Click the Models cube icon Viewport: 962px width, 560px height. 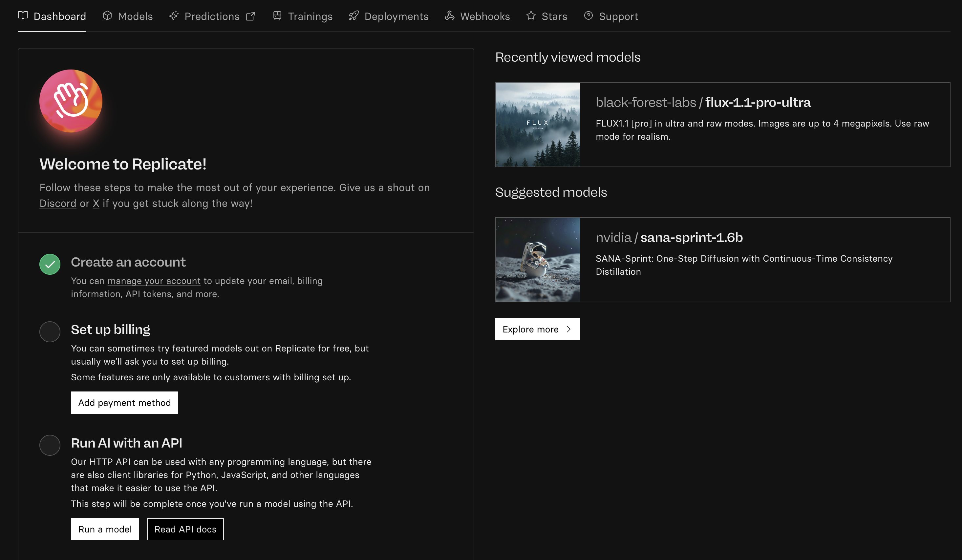(x=107, y=16)
